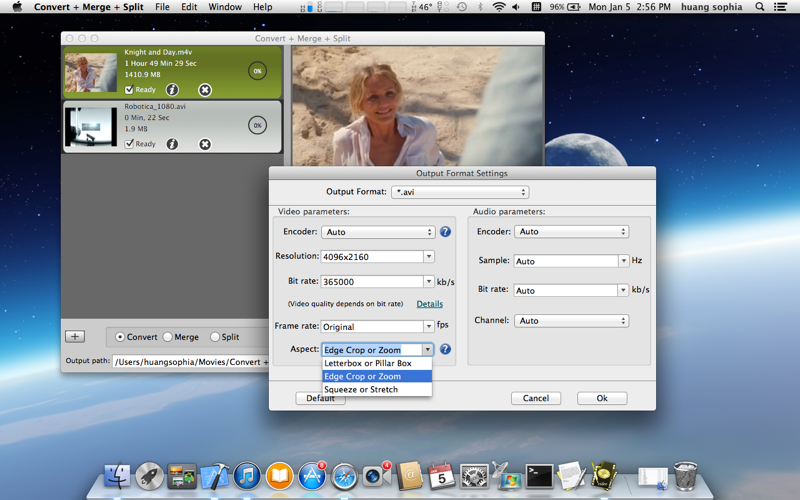Select the Merge radio button
This screenshot has height=500, width=800.
pos(167,337)
